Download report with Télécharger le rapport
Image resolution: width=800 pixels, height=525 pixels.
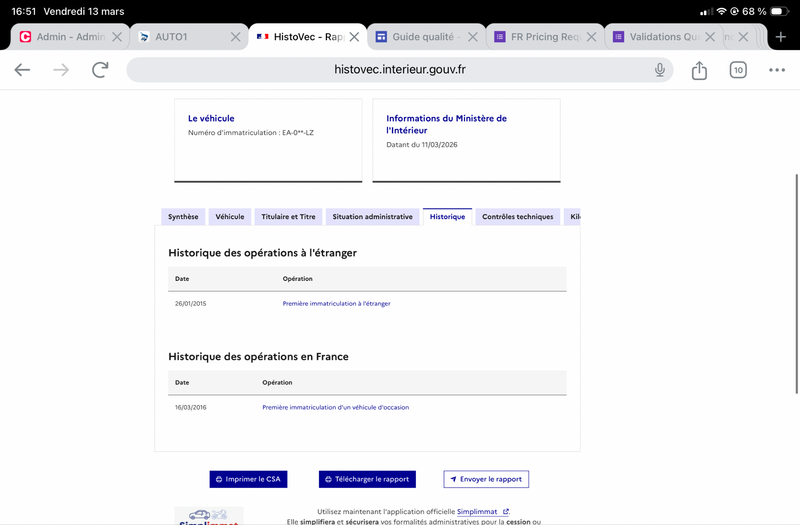tap(366, 479)
